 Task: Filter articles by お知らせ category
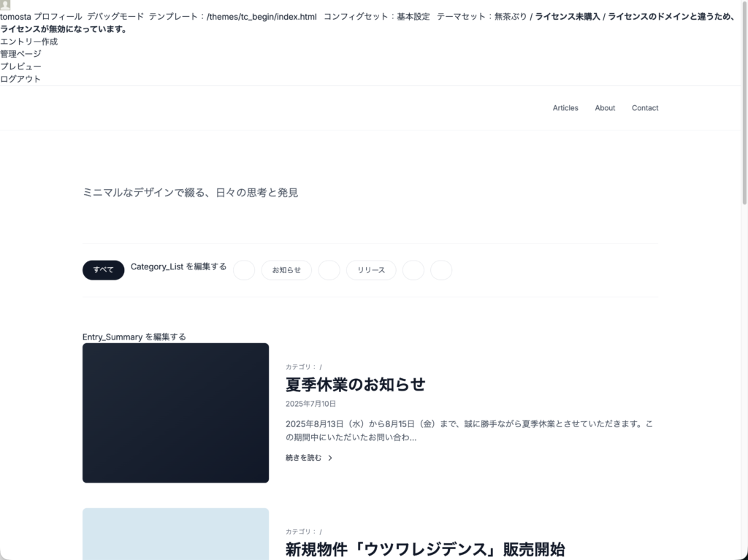tap(286, 270)
